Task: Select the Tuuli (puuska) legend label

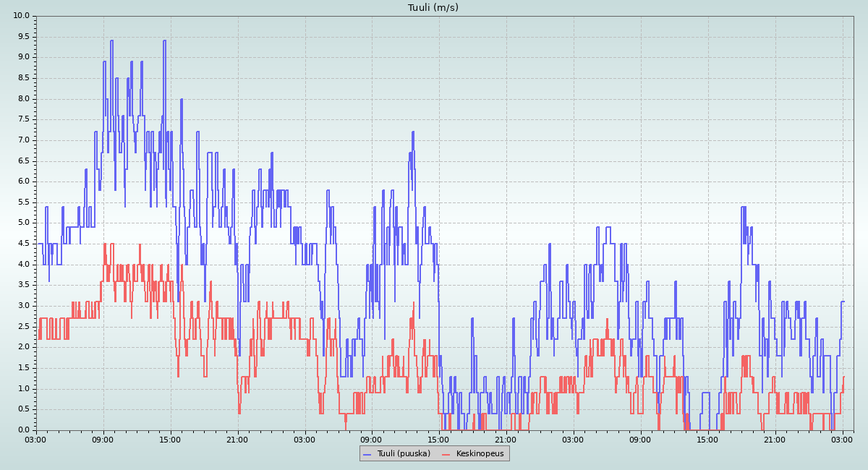Action: [x=403, y=453]
